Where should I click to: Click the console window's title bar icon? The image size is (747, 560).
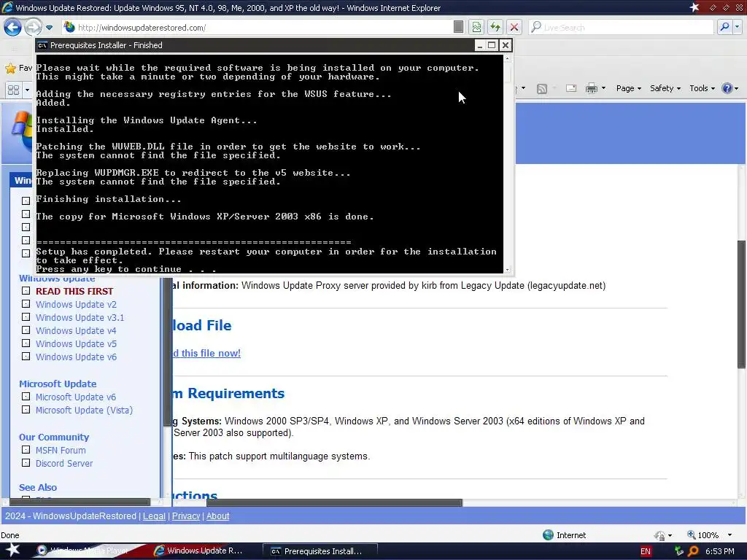point(42,45)
